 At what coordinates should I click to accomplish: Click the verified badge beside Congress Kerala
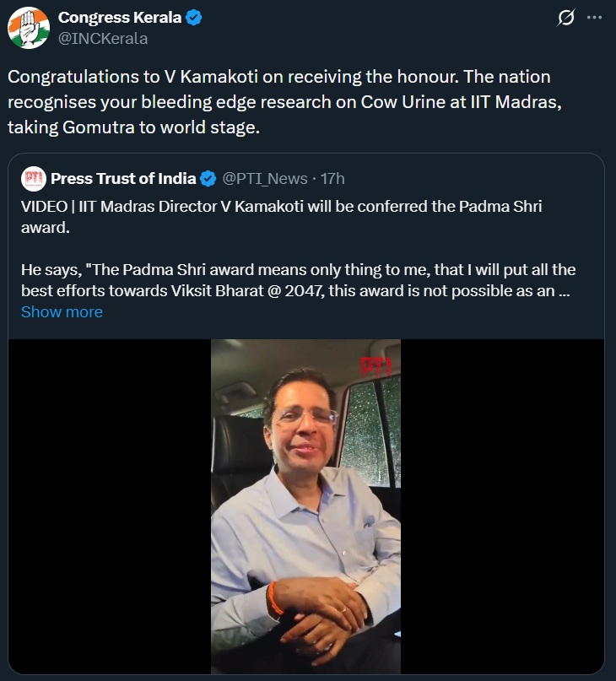[194, 19]
